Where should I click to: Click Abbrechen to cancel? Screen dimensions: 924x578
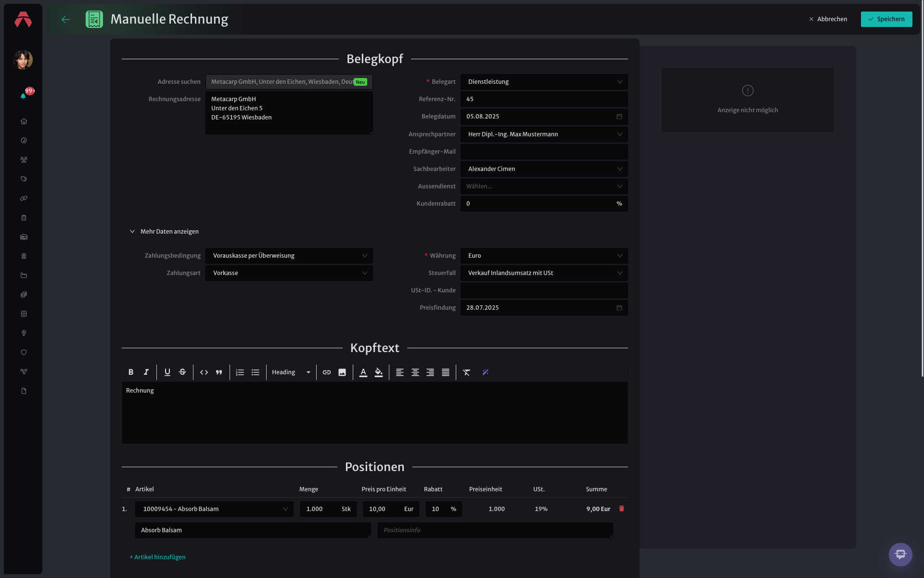(x=828, y=19)
